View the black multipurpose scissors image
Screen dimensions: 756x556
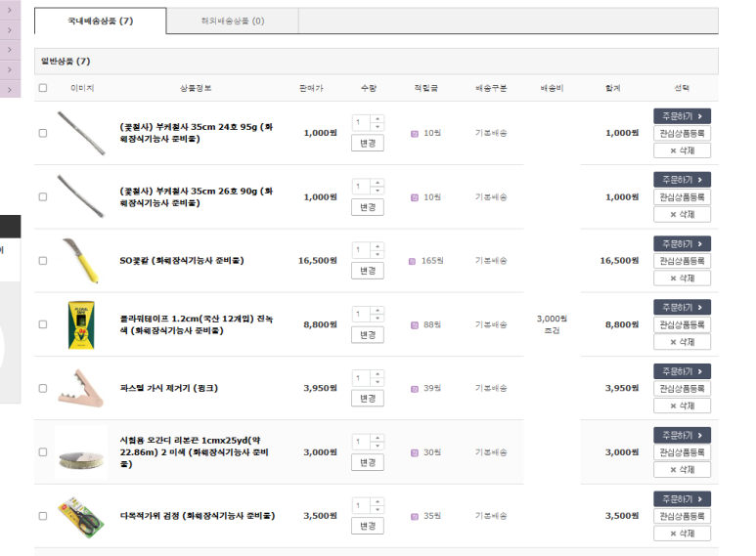(81, 517)
